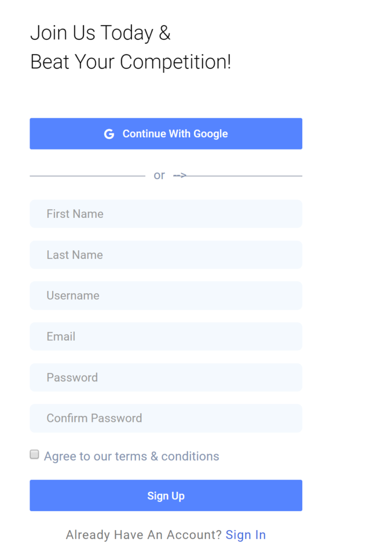This screenshot has height=551, width=392.
Task: Submit the form with Sign Up button
Action: [166, 496]
